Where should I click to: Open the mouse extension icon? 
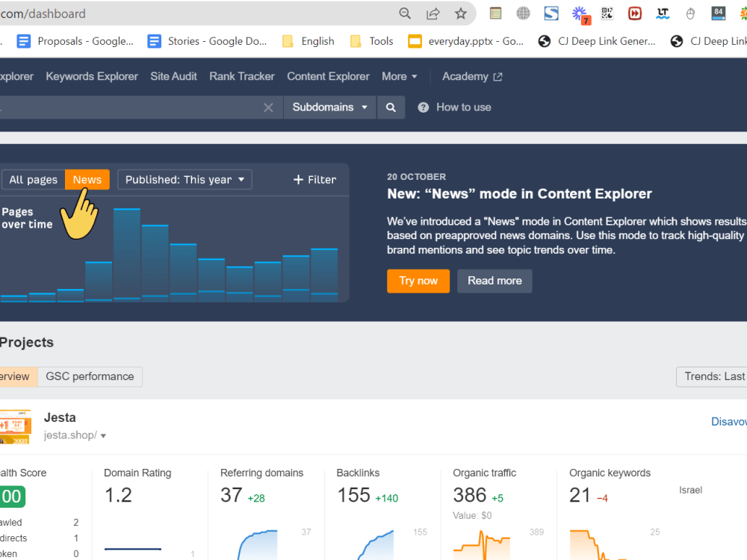[690, 13]
